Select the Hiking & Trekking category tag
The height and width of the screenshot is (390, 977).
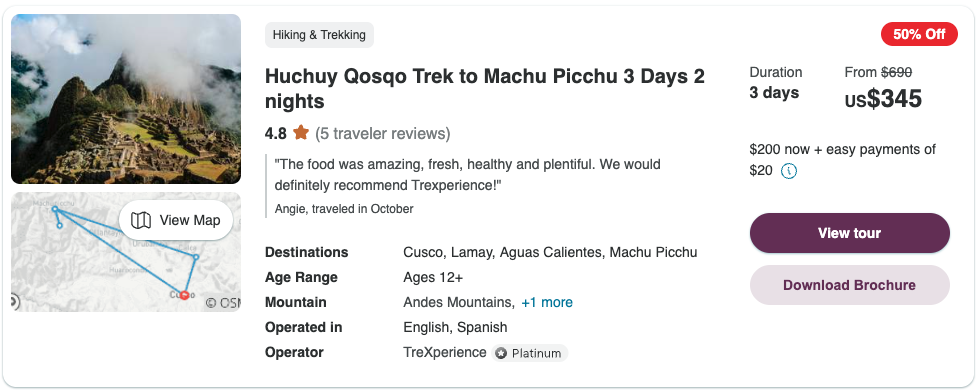(x=319, y=35)
